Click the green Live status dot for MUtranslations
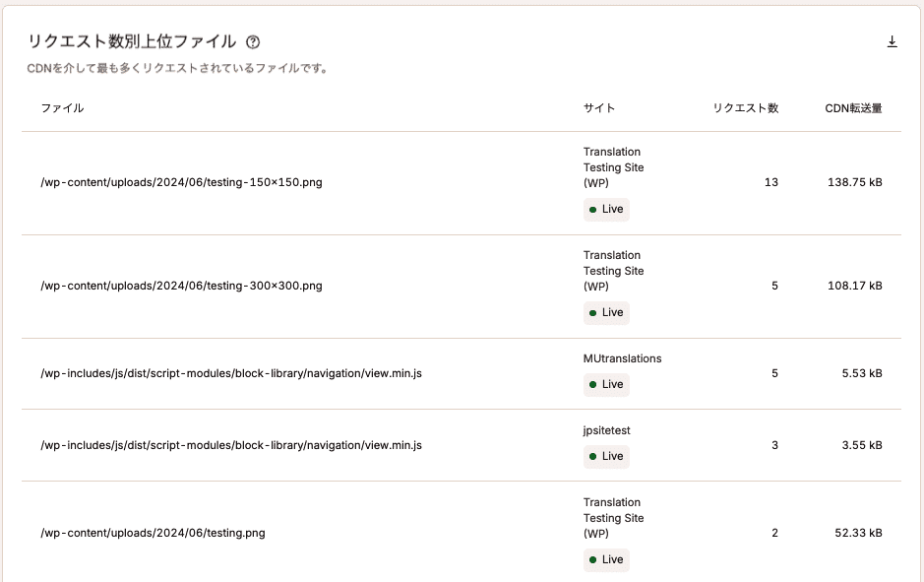 [x=591, y=384]
